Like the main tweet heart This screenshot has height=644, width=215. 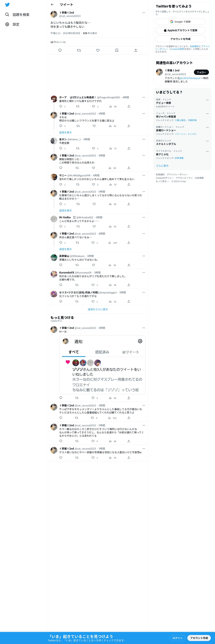[98, 50]
